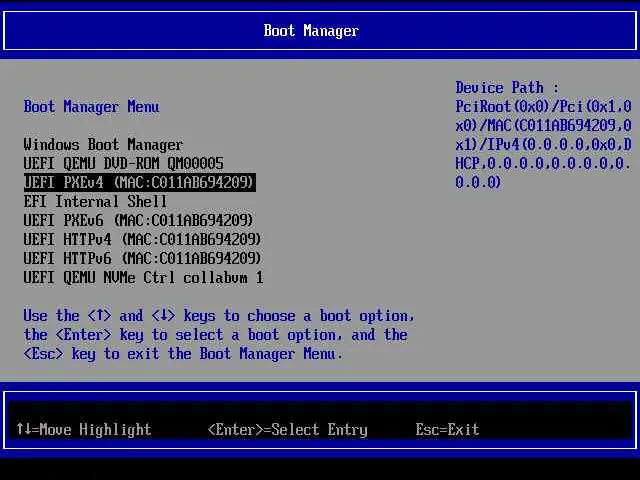
Task: Click the Boot Manager Menu heading
Action: [x=91, y=107]
